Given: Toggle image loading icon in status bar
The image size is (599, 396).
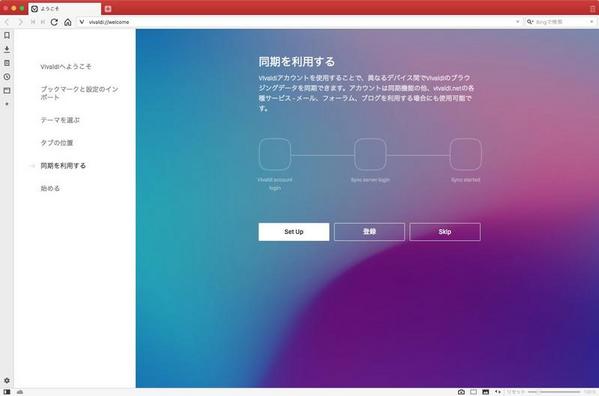Looking at the screenshot, I should [x=486, y=392].
